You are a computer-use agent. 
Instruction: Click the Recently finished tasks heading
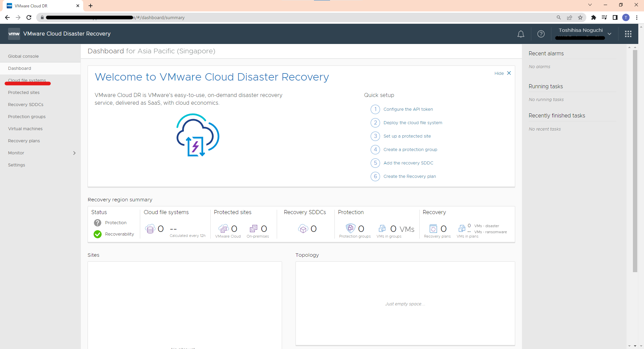(557, 116)
